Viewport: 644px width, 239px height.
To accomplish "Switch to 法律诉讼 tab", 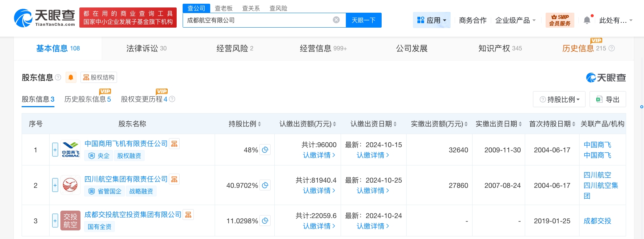I will (146, 49).
